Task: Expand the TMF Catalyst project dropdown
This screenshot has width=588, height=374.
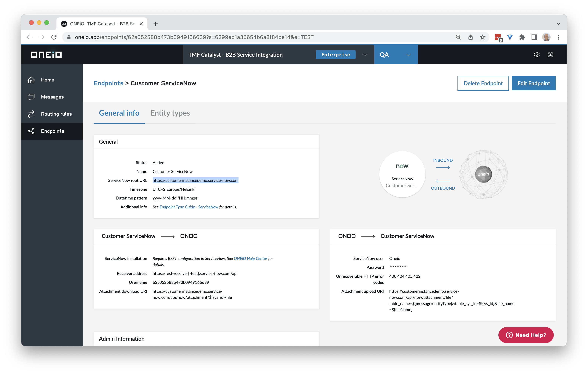Action: pos(365,55)
